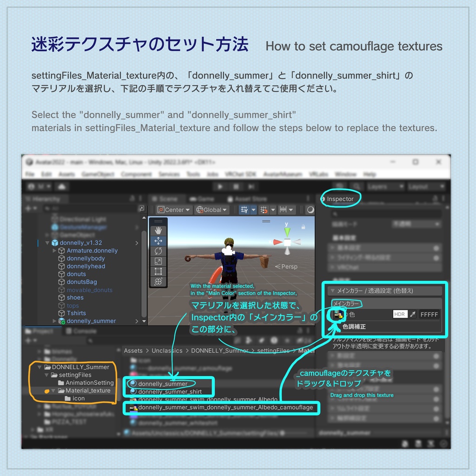Click Unclassics in the project breadcrumb
This screenshot has width=476, height=476.
(167, 350)
